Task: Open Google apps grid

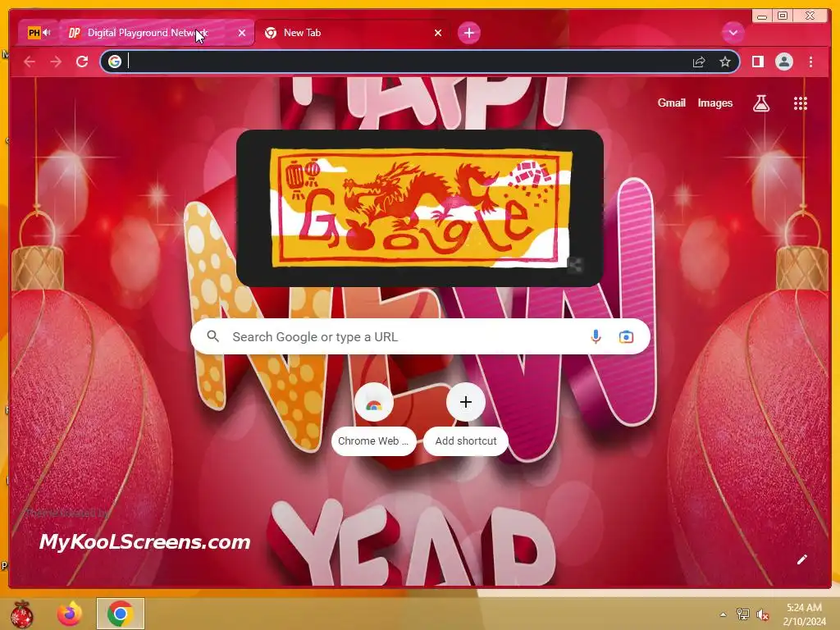Action: point(800,103)
